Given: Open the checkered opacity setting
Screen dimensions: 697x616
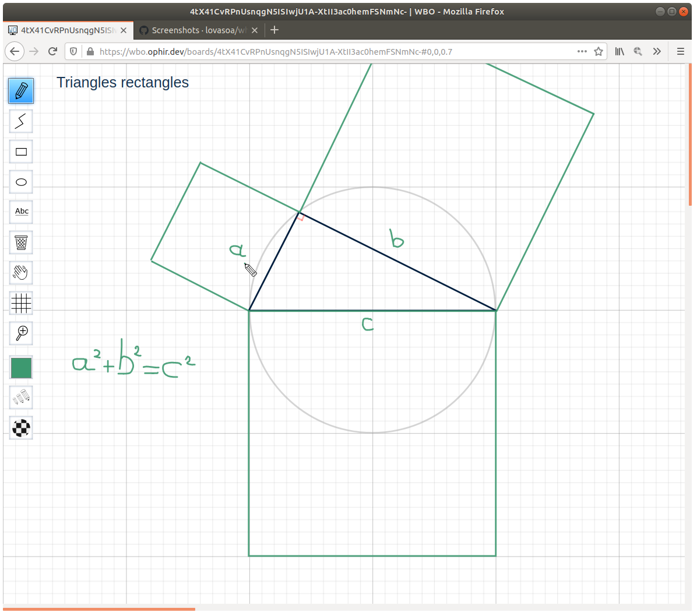Looking at the screenshot, I should 21,428.
